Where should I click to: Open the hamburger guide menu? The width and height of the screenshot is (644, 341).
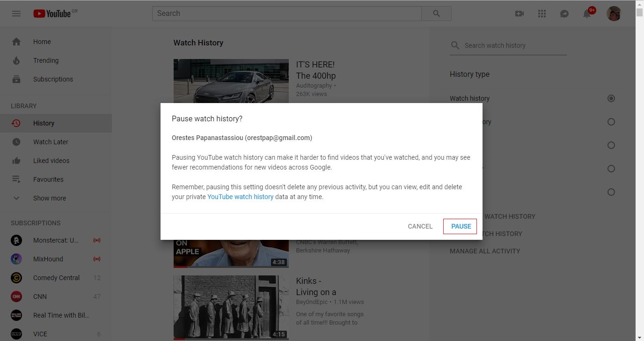point(16,14)
